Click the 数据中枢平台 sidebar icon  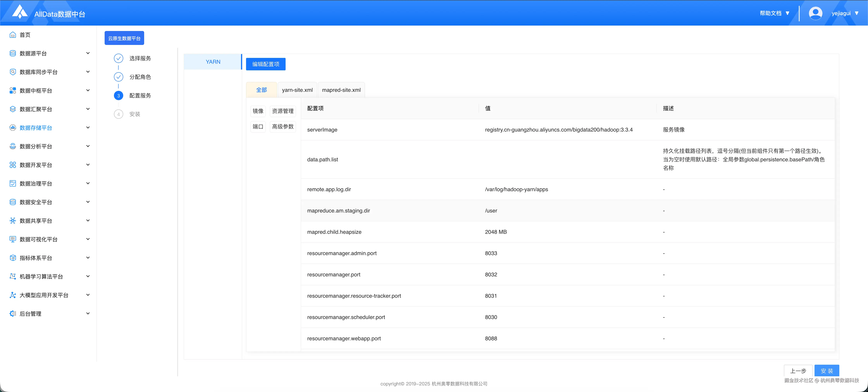(13, 90)
